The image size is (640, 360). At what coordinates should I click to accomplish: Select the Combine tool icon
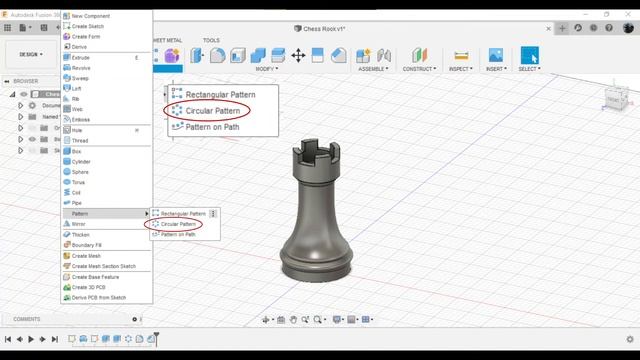click(258, 56)
